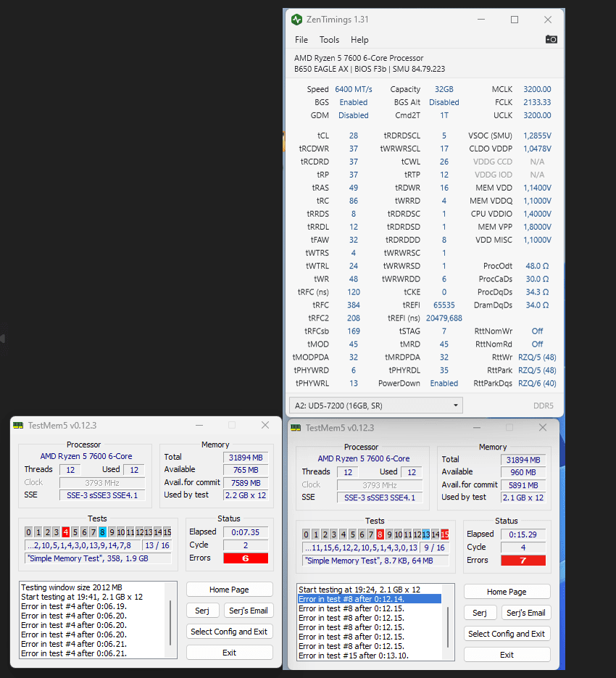Select highlighted 'Error in test #8 after 0:12.14' row

(370, 599)
